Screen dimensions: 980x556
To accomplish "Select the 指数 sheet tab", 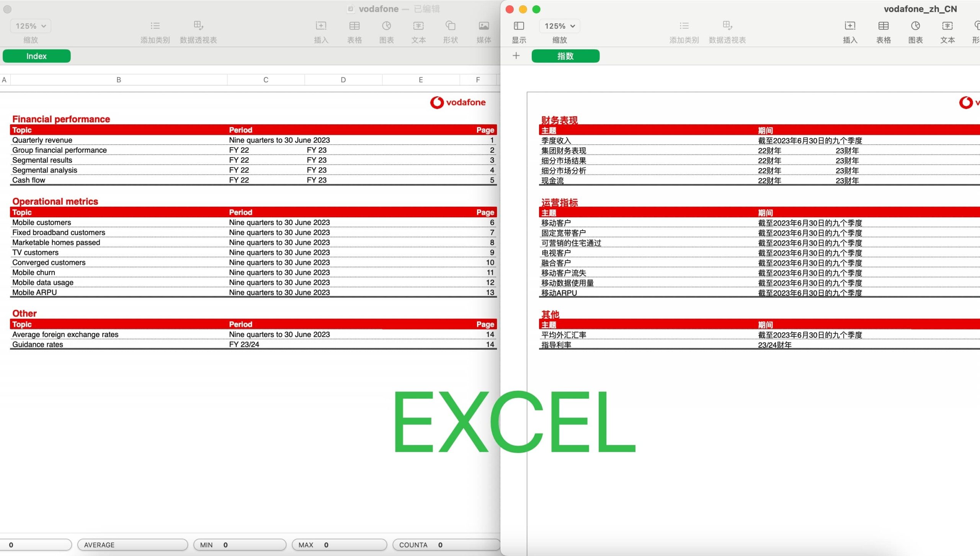I will 565,56.
